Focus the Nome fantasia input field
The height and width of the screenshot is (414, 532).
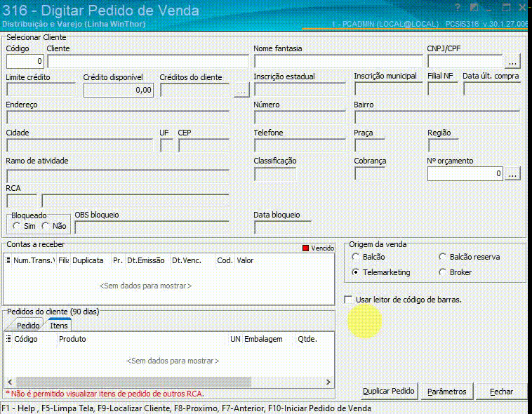tap(338, 62)
